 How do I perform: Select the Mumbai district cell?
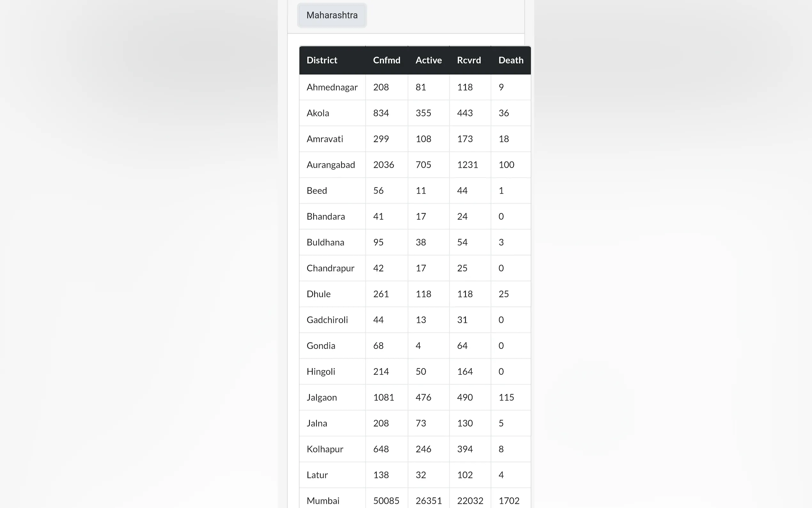point(323,501)
